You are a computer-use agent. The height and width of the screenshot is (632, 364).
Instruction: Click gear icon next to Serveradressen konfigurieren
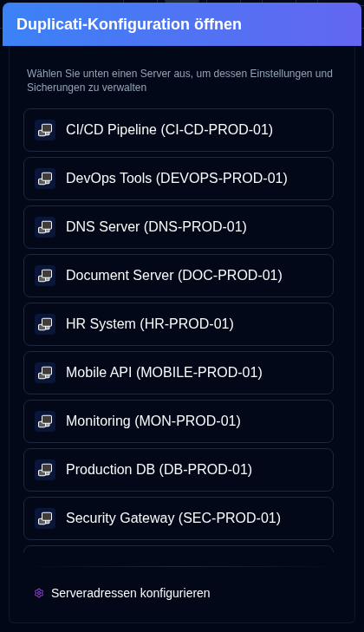(39, 593)
